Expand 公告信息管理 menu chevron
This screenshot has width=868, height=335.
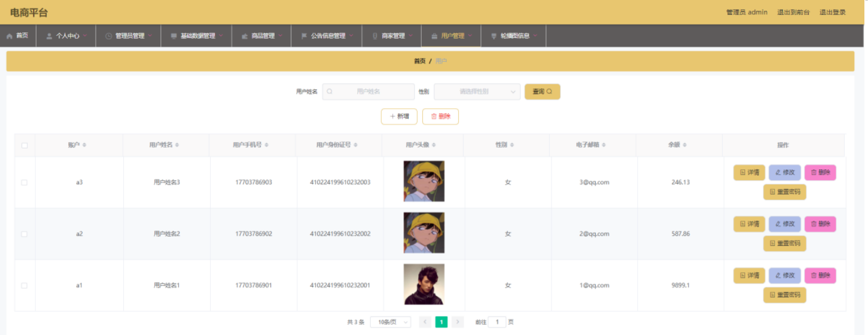click(x=351, y=35)
